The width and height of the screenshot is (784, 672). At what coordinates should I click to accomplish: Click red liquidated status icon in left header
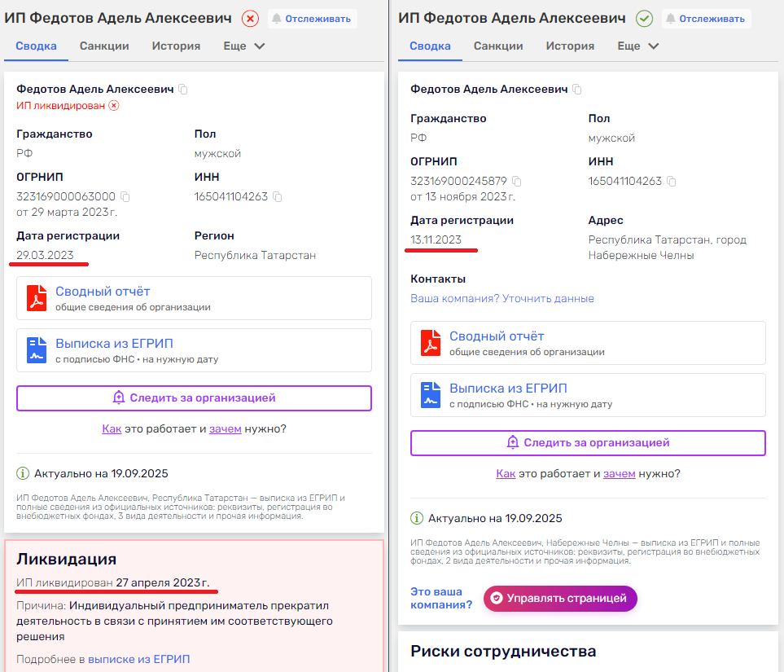pyautogui.click(x=250, y=18)
